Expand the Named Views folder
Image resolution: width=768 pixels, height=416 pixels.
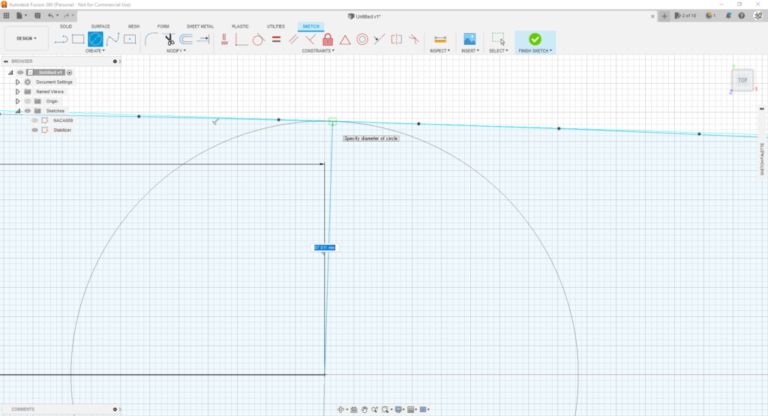pos(17,91)
